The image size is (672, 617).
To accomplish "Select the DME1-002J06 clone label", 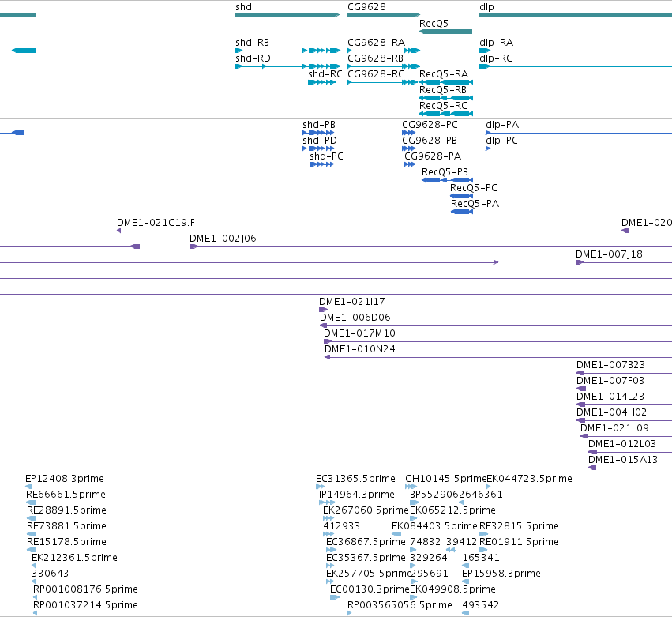I will click(223, 239).
